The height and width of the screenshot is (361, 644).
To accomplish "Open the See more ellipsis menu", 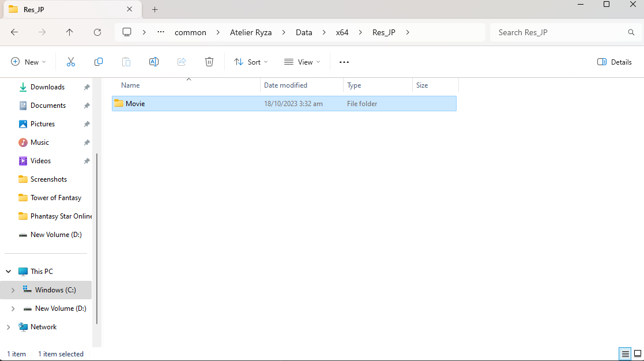I will [344, 62].
